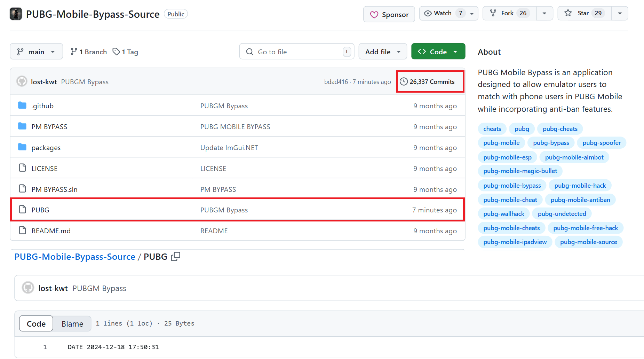Image resolution: width=644 pixels, height=359 pixels.
Task: Click the branch icon beside 1 Branch
Action: point(74,51)
